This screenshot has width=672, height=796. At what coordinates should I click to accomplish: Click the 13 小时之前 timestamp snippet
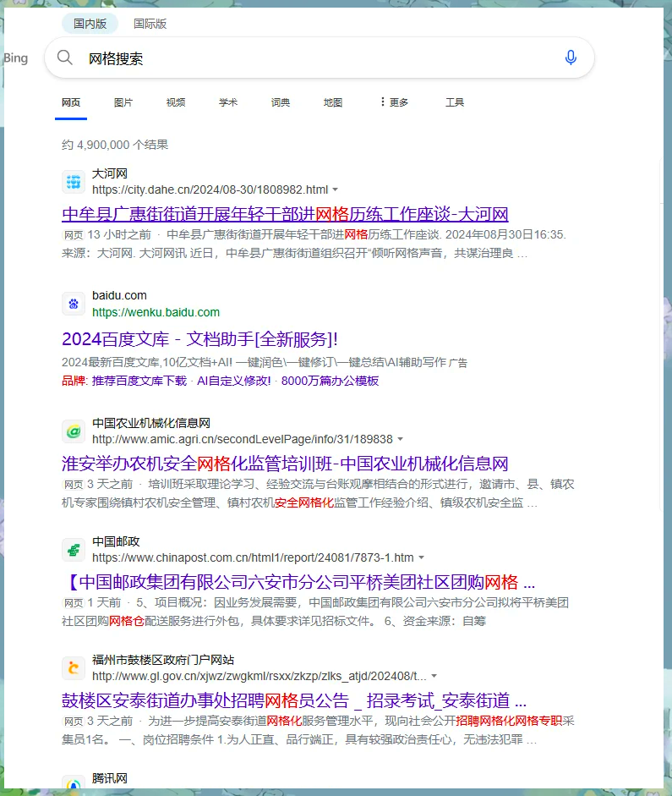click(119, 234)
